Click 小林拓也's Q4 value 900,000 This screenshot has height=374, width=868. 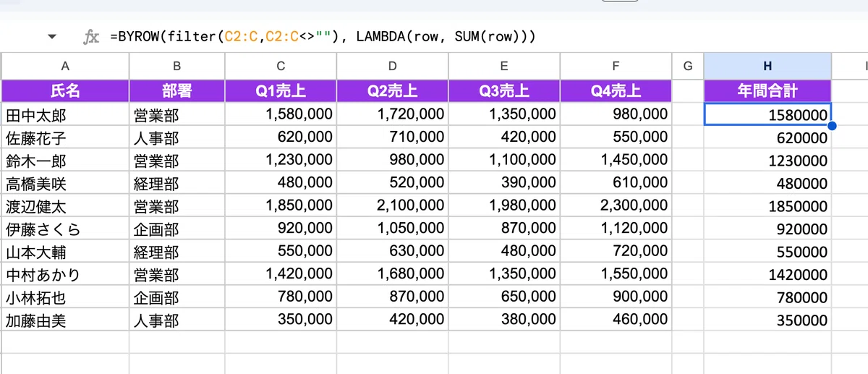tap(616, 297)
